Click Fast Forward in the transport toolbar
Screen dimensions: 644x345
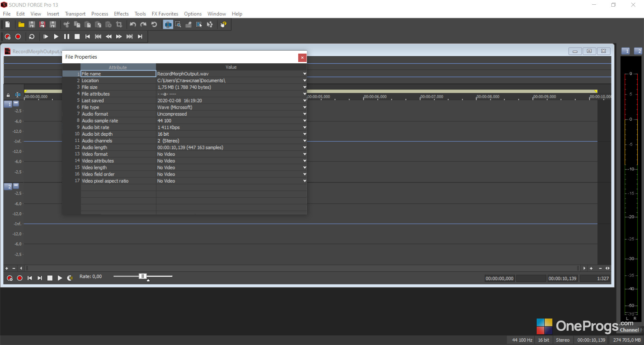tap(119, 37)
